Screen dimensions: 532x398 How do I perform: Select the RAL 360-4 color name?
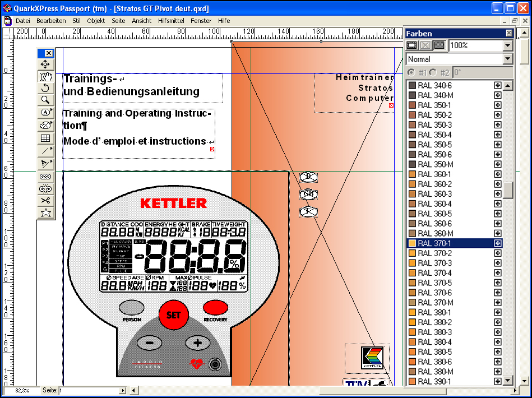click(434, 204)
